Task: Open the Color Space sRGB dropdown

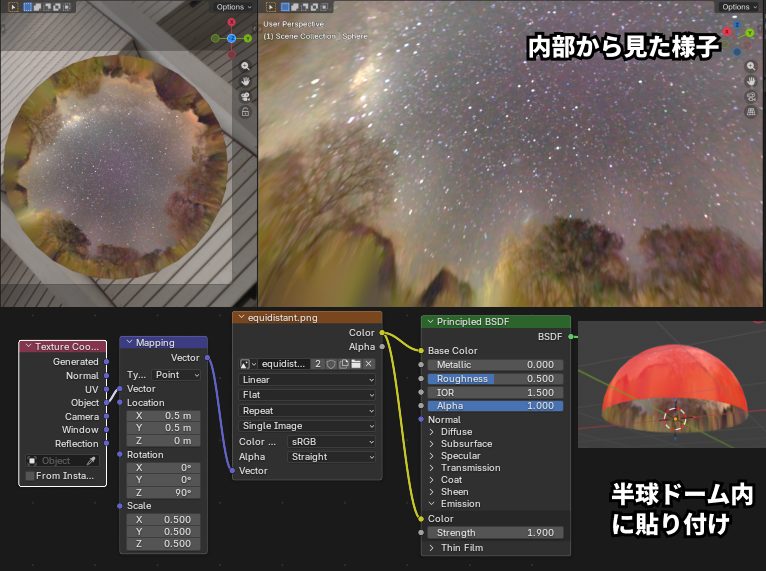Action: click(x=331, y=441)
